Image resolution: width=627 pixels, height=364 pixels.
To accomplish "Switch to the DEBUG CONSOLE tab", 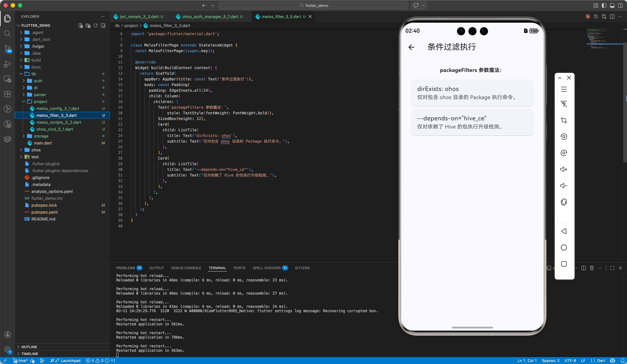I will pyautogui.click(x=186, y=268).
